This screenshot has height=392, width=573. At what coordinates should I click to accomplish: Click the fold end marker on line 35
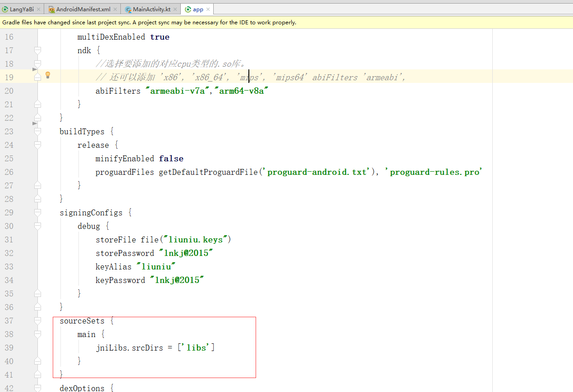(38, 293)
